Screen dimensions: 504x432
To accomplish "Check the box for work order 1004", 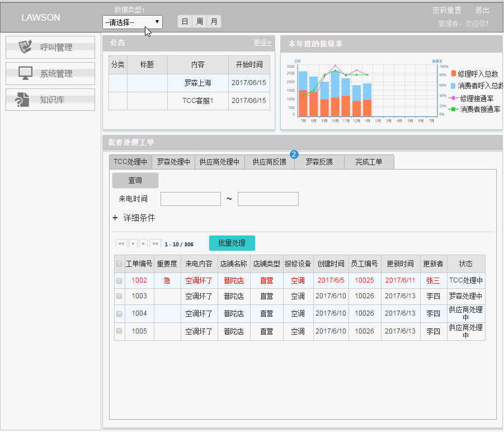I will point(119,314).
